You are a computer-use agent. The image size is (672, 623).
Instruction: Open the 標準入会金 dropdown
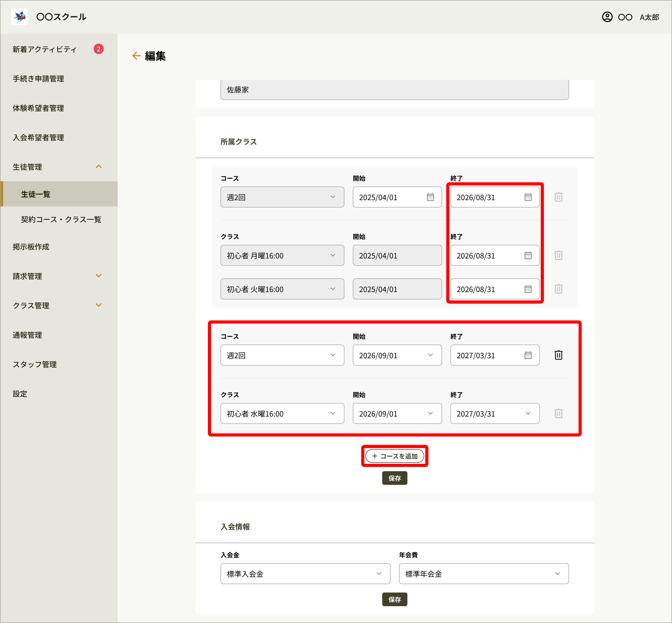click(x=305, y=574)
